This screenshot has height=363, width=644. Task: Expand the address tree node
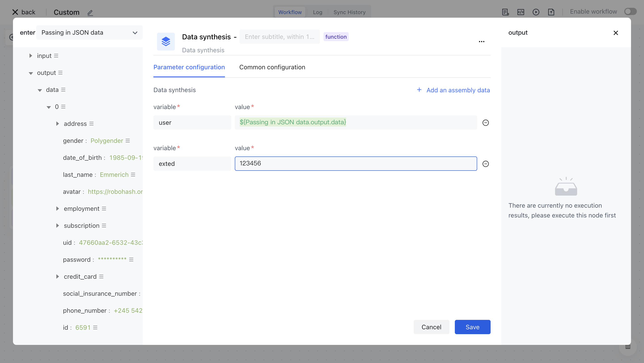click(57, 124)
